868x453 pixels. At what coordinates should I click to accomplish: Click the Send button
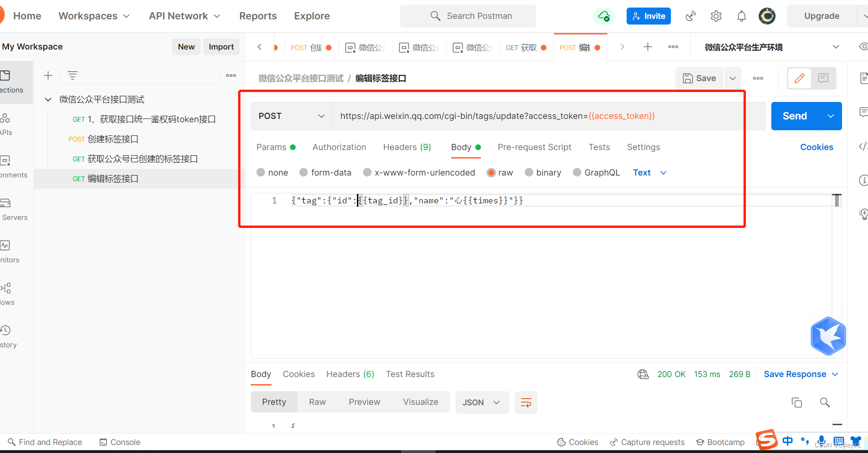pos(795,116)
